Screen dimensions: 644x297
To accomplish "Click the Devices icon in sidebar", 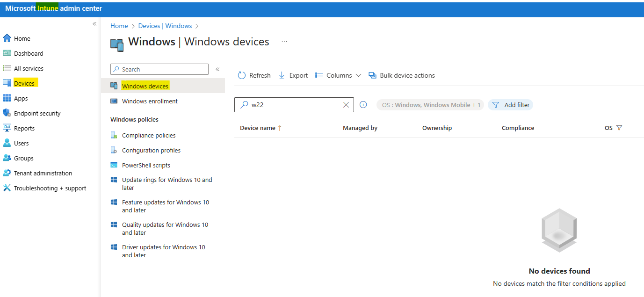I will coord(7,83).
